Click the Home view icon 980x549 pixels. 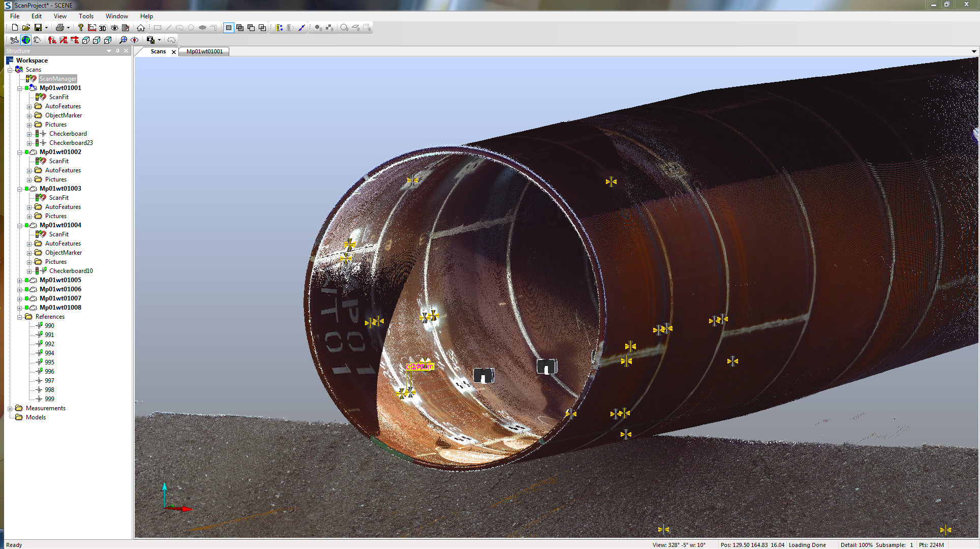pos(141,27)
